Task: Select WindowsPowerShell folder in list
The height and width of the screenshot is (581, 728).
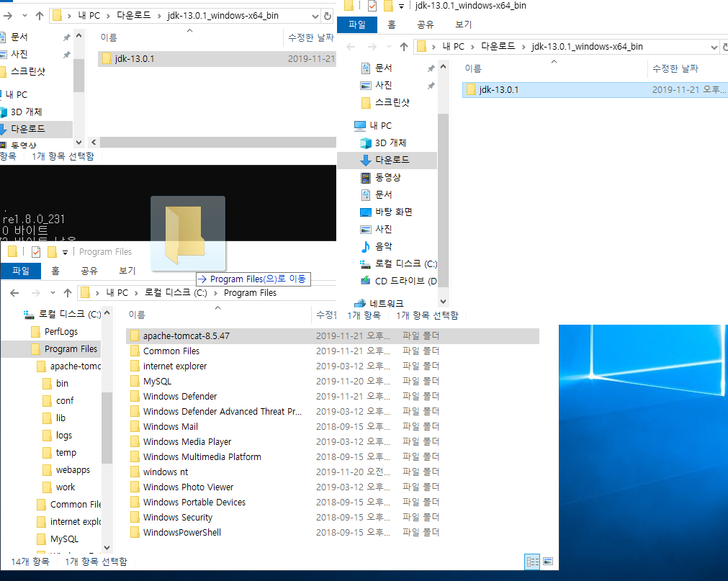Action: tap(333, 533)
